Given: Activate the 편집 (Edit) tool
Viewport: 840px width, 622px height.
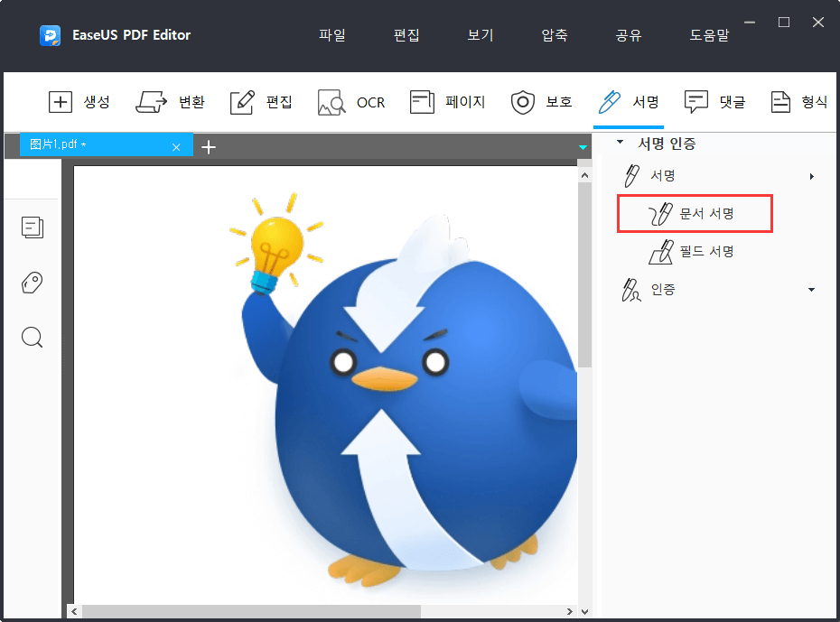Looking at the screenshot, I should pyautogui.click(x=260, y=102).
